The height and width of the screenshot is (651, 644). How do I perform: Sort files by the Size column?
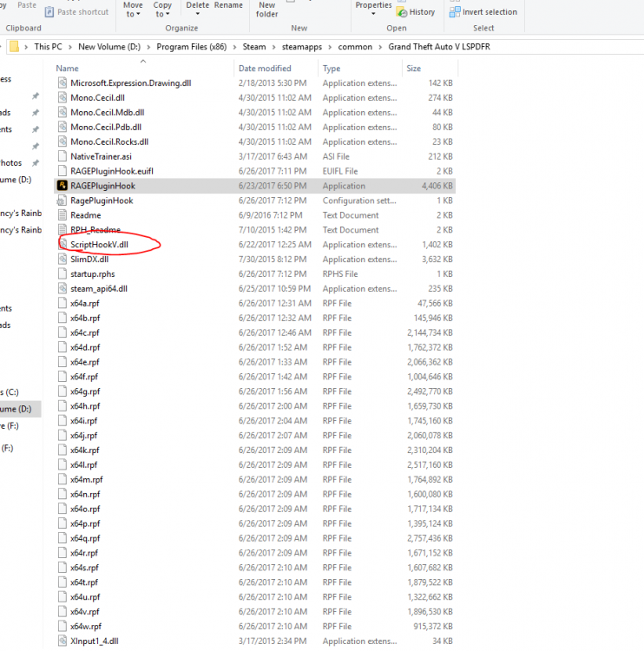pyautogui.click(x=430, y=68)
